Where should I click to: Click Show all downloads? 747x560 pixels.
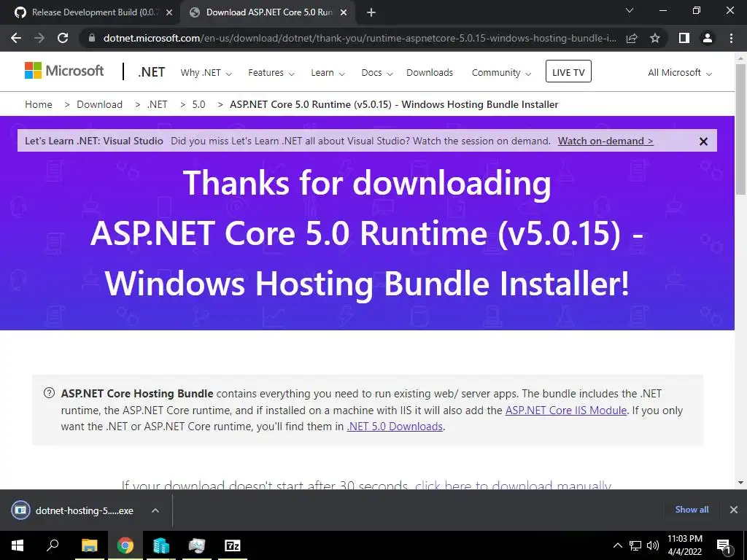click(x=692, y=510)
